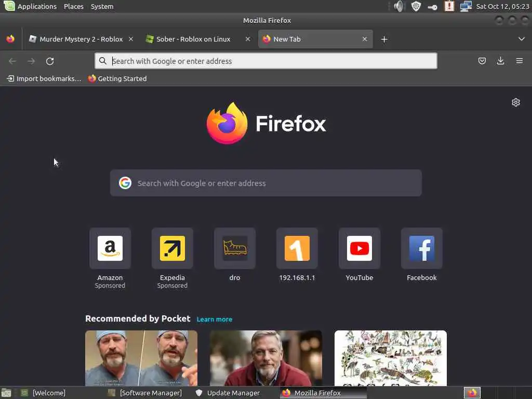
Task: Open new tab personalize gear settings
Action: pos(516,102)
